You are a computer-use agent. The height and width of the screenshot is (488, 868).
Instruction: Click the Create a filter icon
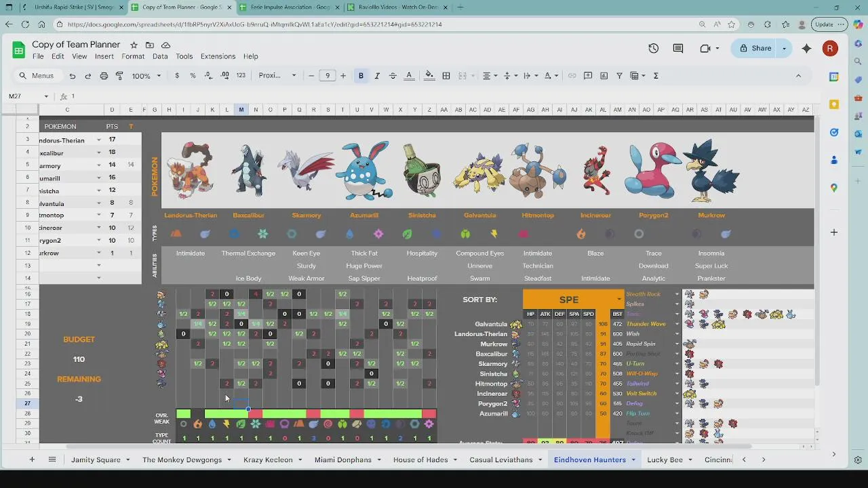619,76
